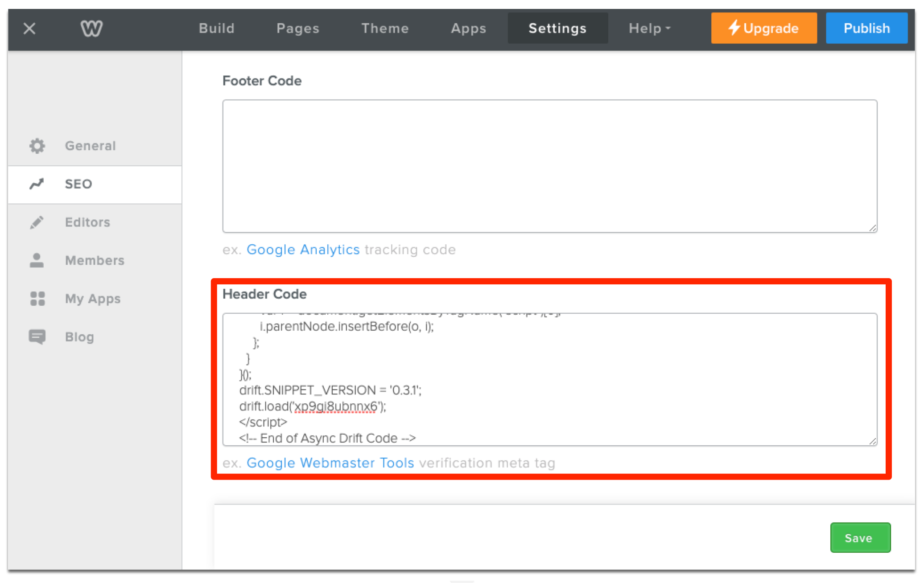Click the General gear icon
Viewport: 924px width, 583px height.
[37, 146]
